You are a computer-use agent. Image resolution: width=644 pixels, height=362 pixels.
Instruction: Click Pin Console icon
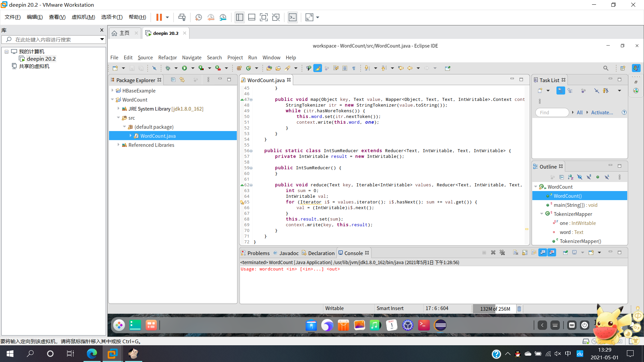point(565,253)
